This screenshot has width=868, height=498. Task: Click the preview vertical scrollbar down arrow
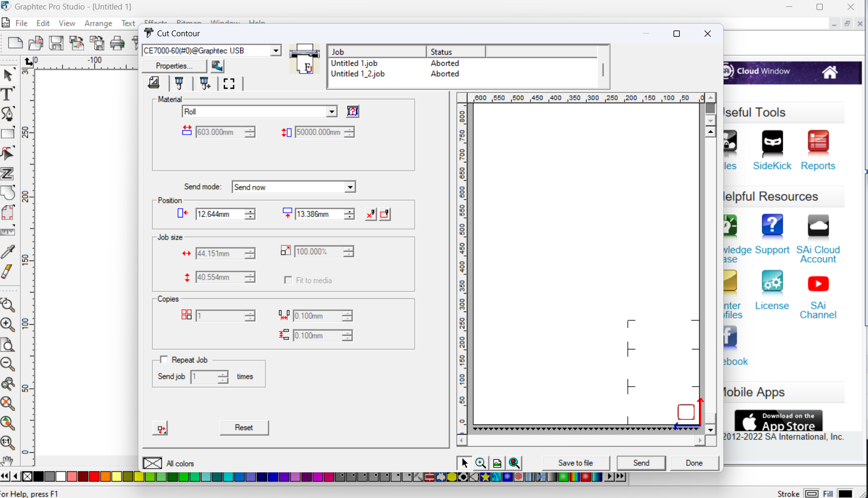click(x=710, y=430)
